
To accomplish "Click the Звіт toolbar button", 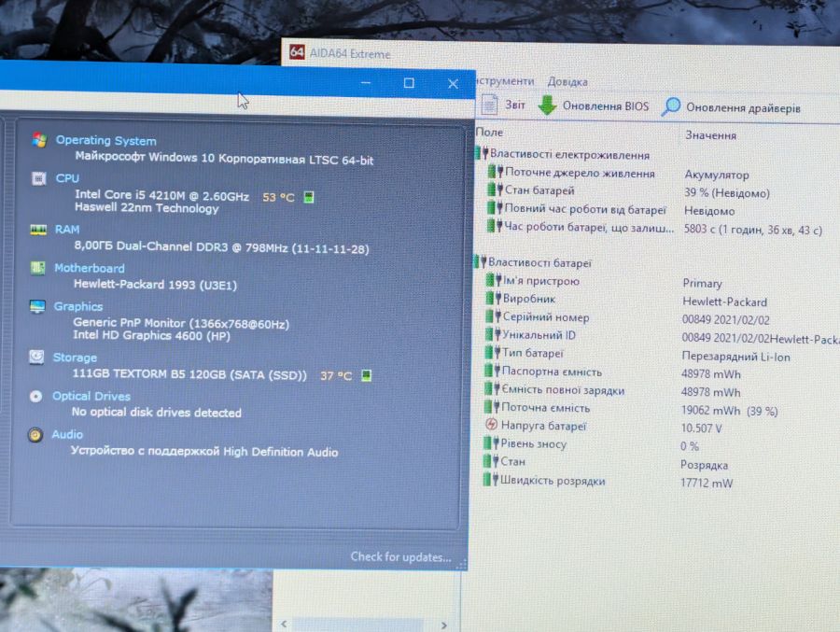I will coord(503,105).
